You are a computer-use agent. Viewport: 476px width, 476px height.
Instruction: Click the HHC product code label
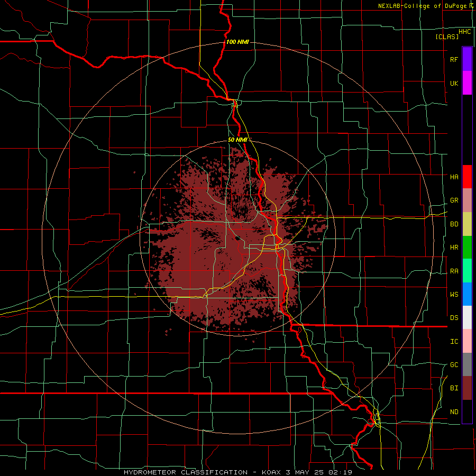click(465, 32)
